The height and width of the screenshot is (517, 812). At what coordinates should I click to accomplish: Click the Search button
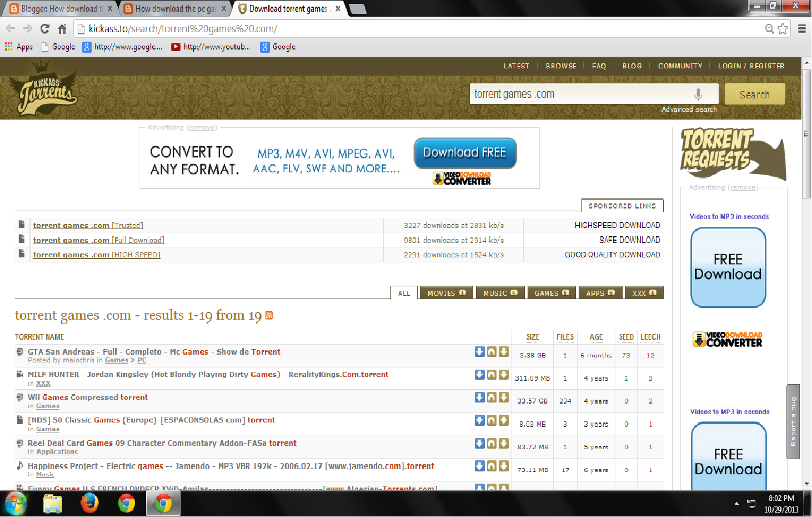coord(755,95)
